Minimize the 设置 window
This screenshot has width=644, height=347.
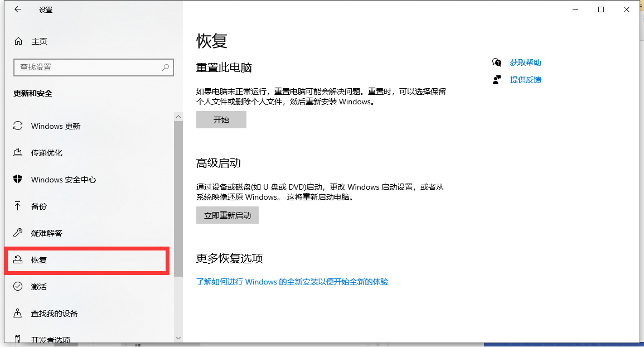click(x=575, y=9)
